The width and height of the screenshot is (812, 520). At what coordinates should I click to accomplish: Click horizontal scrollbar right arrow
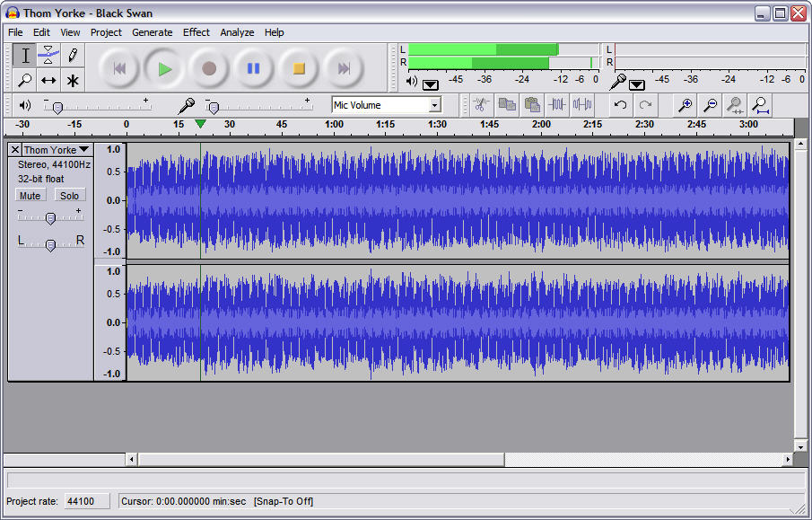pyautogui.click(x=788, y=459)
